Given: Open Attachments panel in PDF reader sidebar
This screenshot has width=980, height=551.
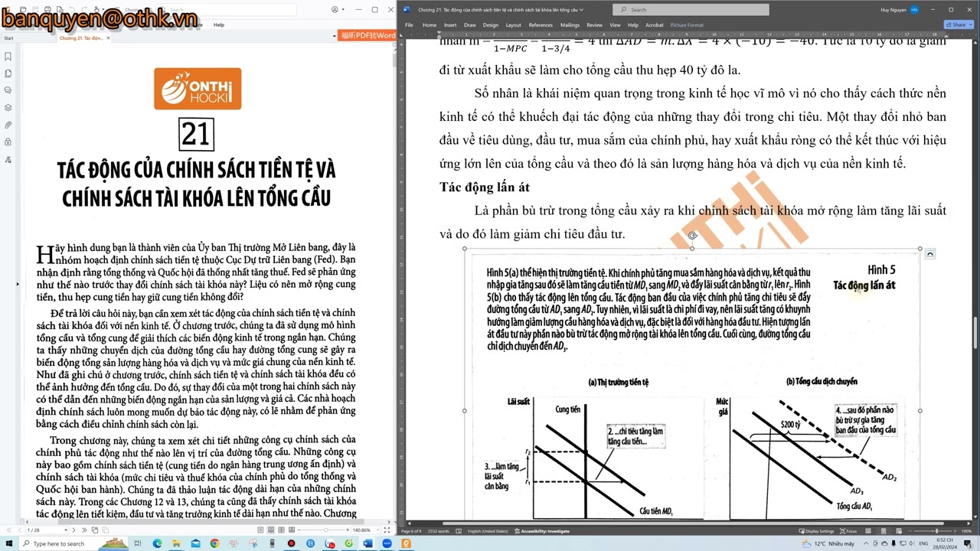Looking at the screenshot, I should click(x=8, y=125).
